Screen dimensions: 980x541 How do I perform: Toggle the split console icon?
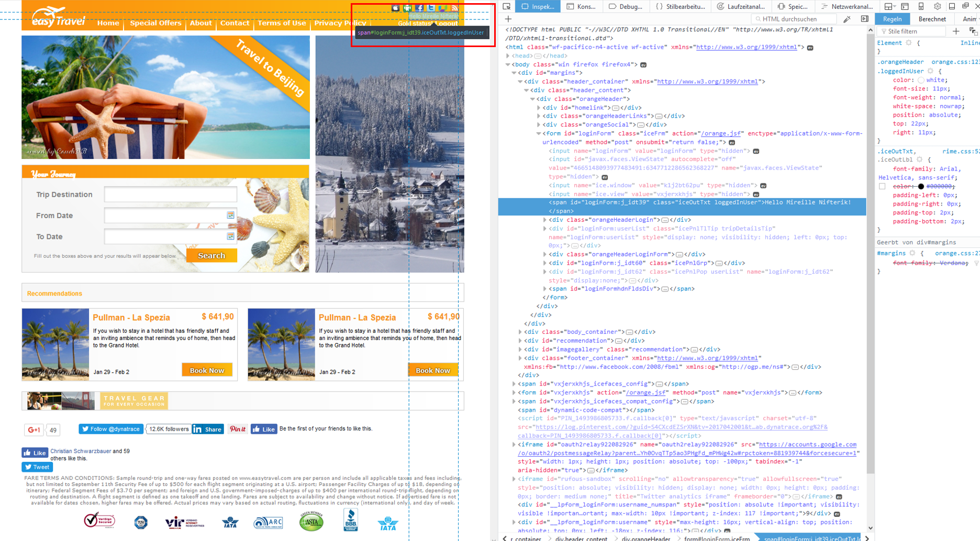[x=905, y=6]
